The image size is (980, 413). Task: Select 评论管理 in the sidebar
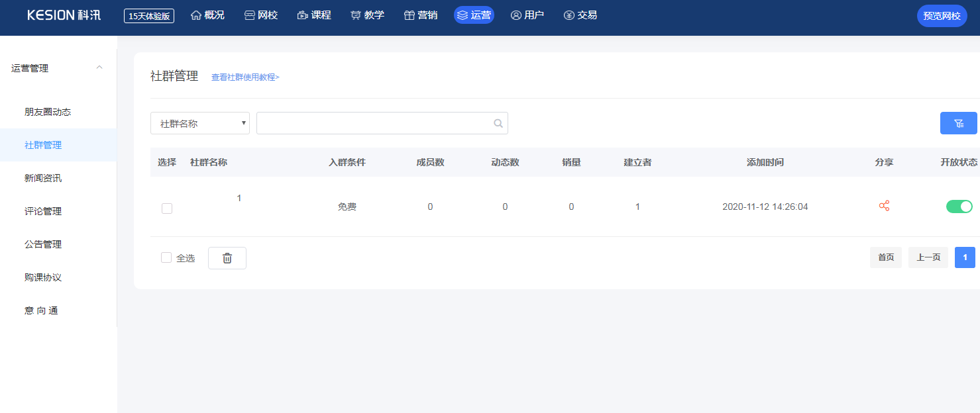[x=43, y=211]
